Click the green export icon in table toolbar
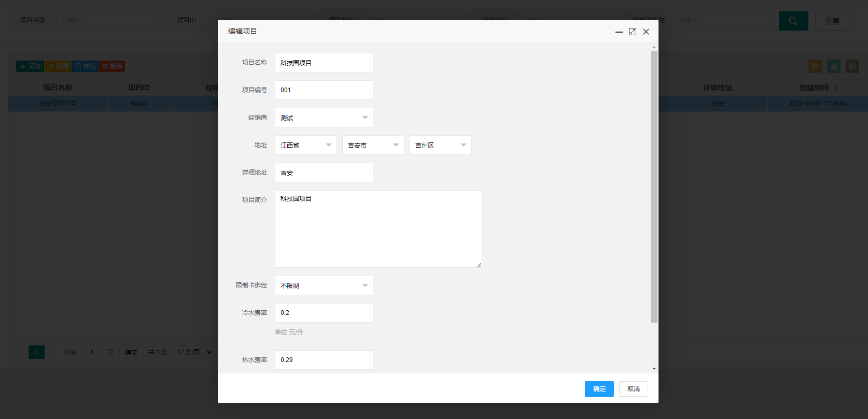Screen dimensions: 868x419 (x=834, y=66)
